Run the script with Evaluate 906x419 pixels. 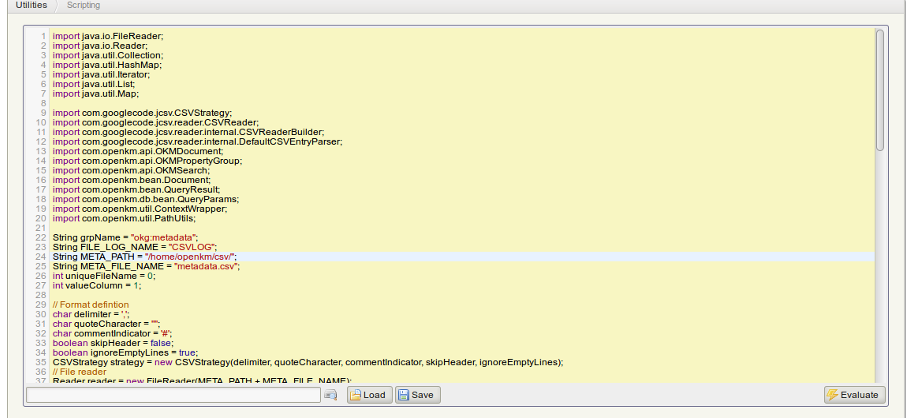[852, 395]
